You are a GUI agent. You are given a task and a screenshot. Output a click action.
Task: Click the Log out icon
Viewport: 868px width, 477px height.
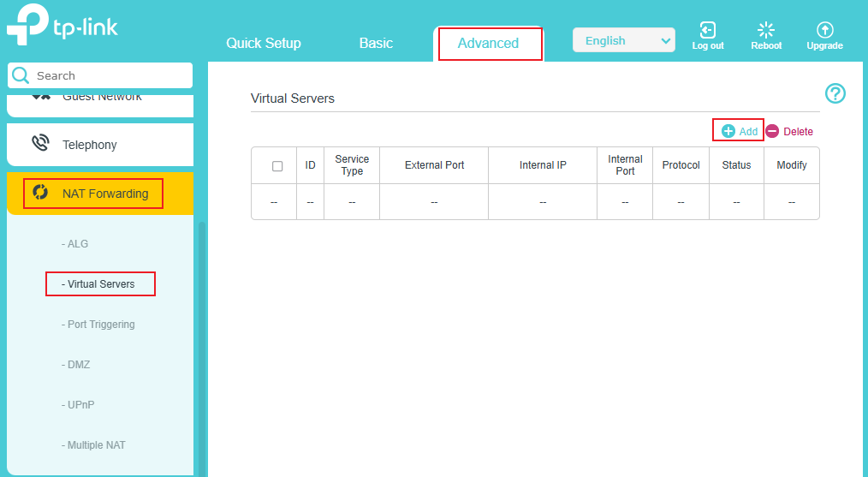707,30
